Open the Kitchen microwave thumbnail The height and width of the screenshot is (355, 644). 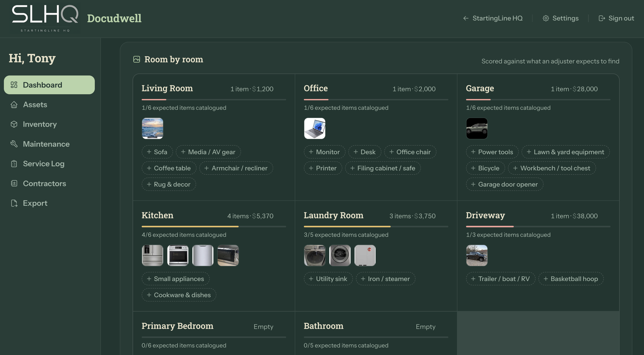click(228, 255)
